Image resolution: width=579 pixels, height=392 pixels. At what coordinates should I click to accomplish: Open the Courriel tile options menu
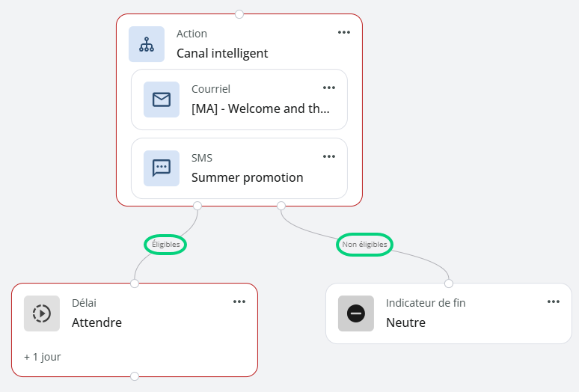pyautogui.click(x=329, y=88)
